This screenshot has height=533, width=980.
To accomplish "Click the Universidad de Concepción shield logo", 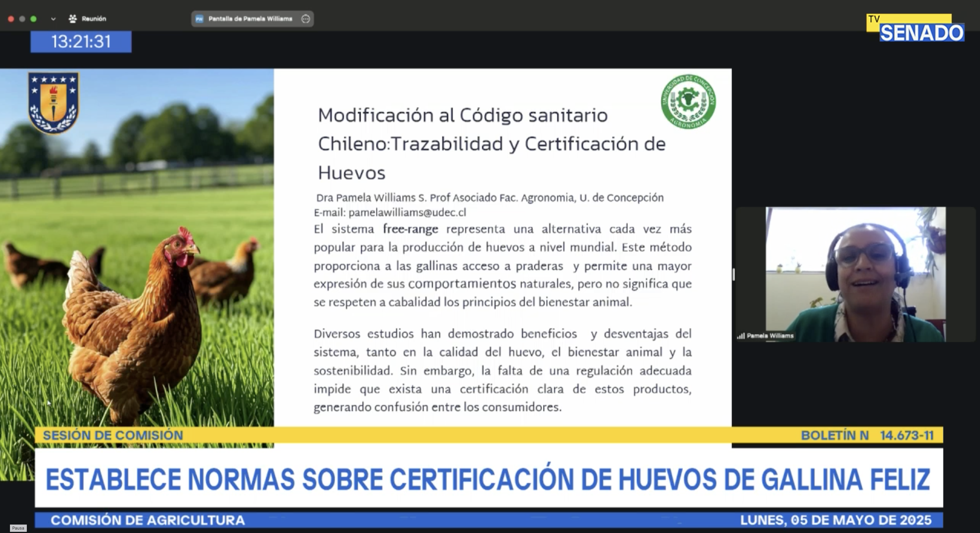I will [54, 103].
